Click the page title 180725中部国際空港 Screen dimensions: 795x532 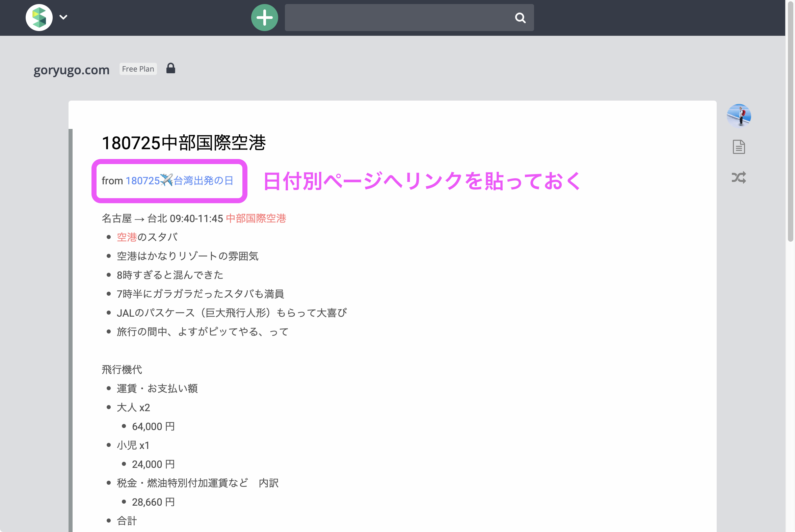click(184, 143)
